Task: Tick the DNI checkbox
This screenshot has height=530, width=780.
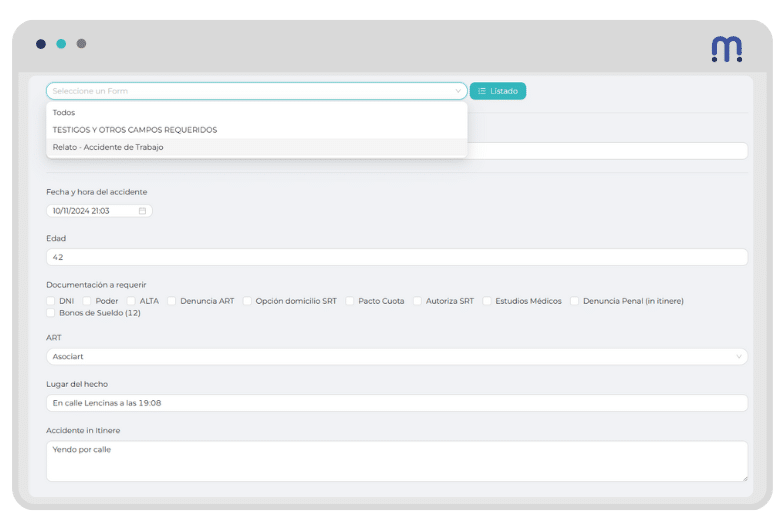Action: (x=51, y=300)
